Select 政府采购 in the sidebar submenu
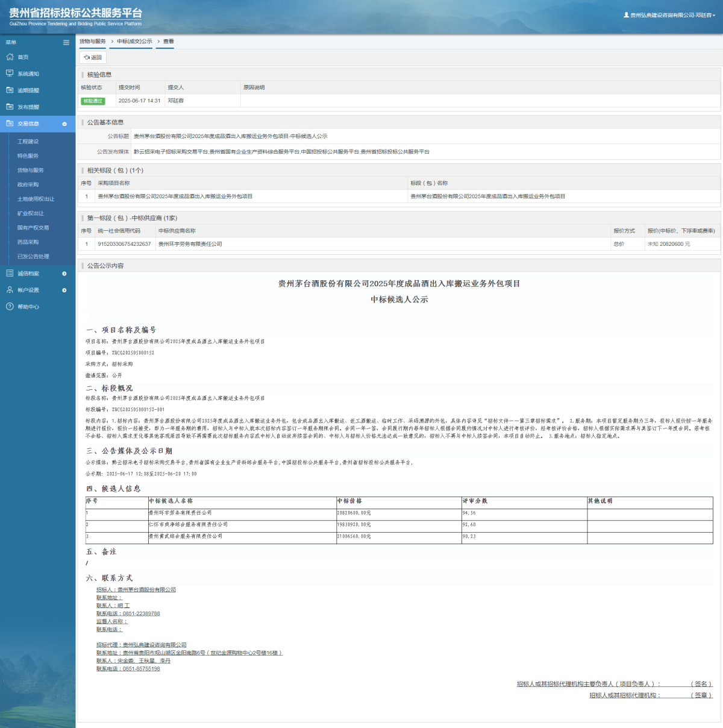 pos(28,184)
